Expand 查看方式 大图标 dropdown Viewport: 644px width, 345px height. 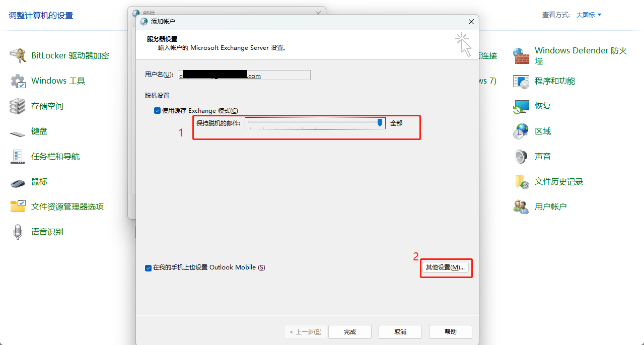coord(589,15)
